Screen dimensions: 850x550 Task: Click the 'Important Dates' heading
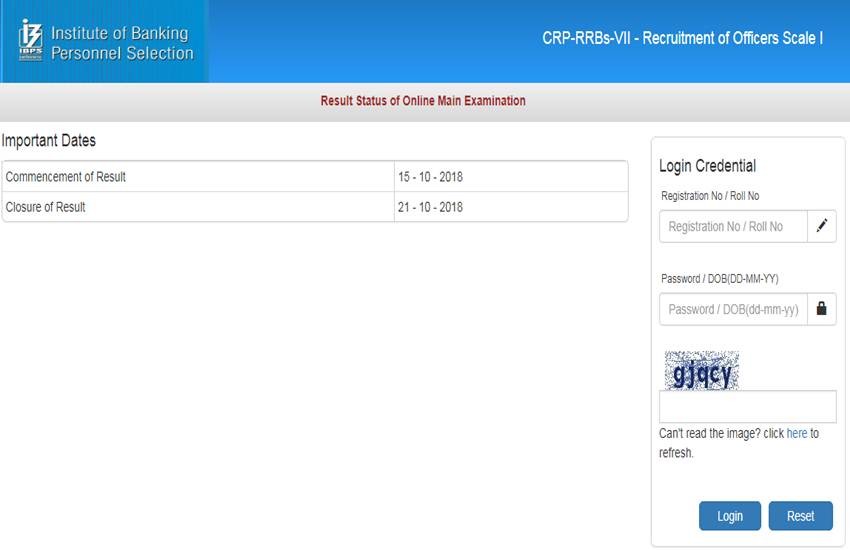pyautogui.click(x=49, y=141)
